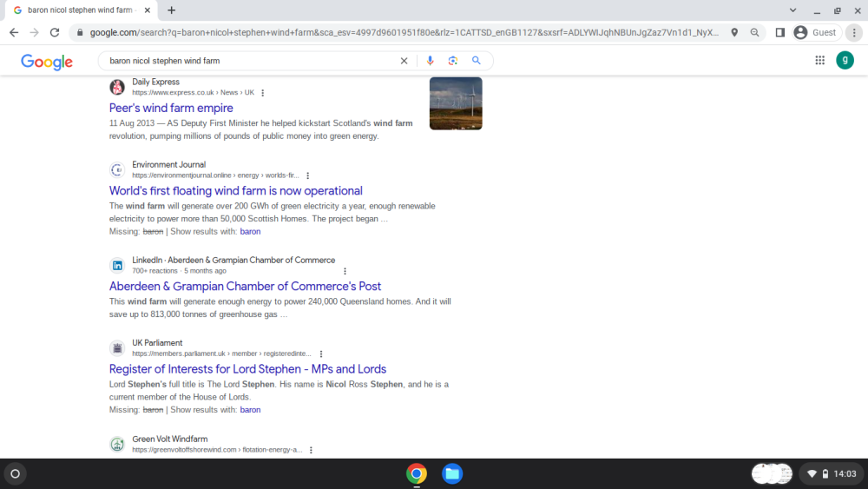Show results with 'baron' under UK Parliament

click(250, 410)
